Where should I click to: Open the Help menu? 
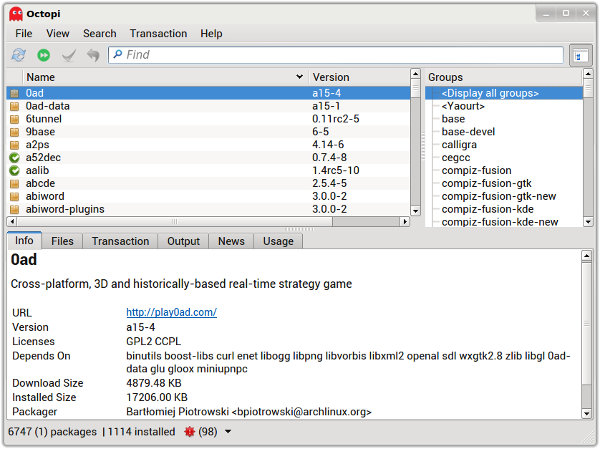pos(211,34)
